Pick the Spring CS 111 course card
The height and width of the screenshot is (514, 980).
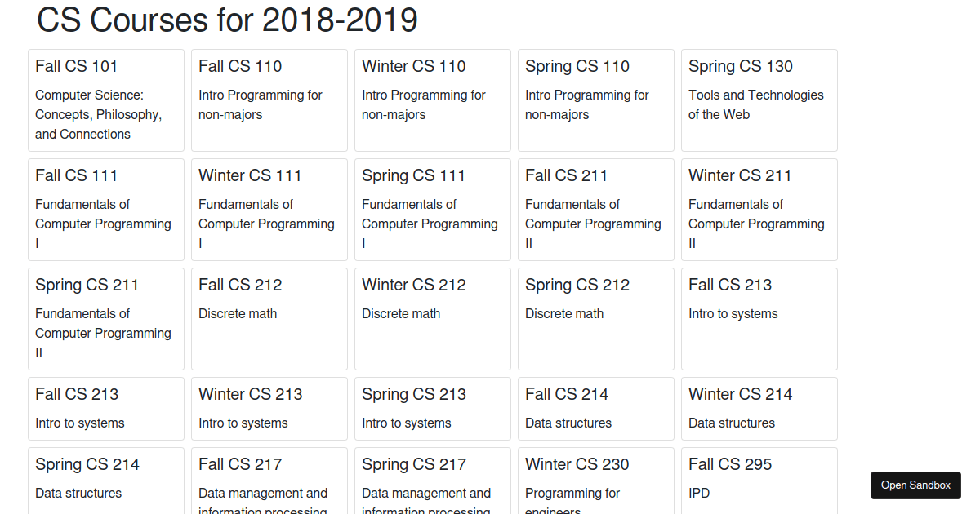click(433, 210)
